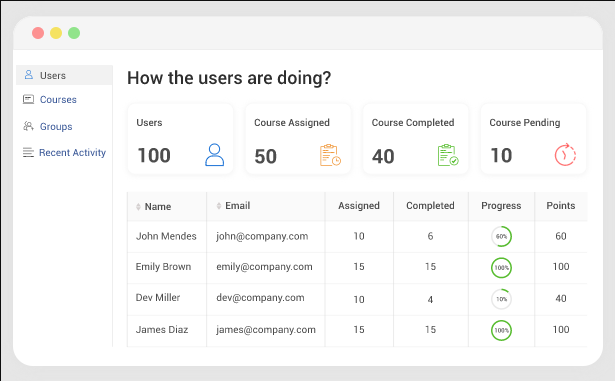Image resolution: width=615 pixels, height=381 pixels.
Task: Click Emily Brown assigned value 15
Action: pos(359,267)
